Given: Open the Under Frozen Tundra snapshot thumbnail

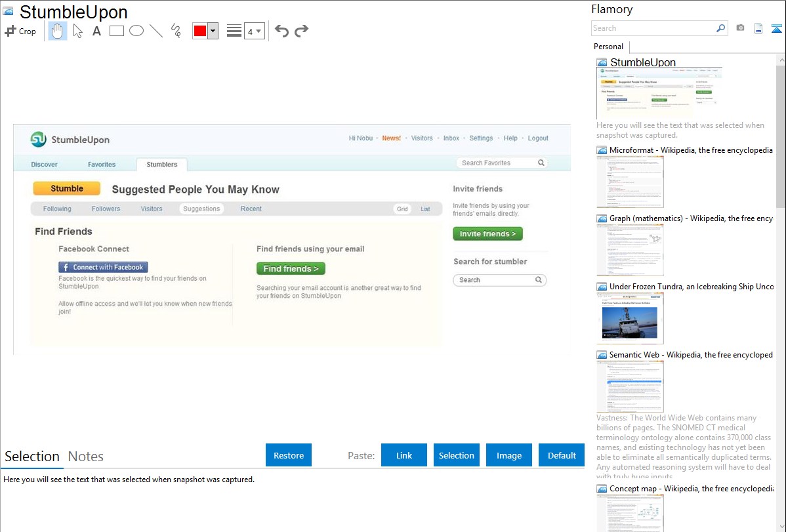Looking at the screenshot, I should click(630, 318).
